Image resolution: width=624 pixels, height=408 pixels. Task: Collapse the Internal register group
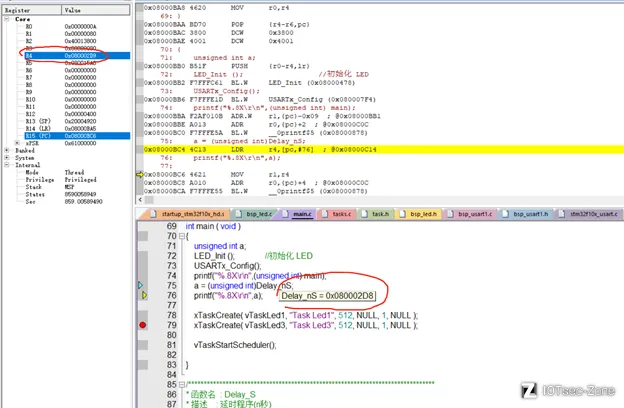point(7,165)
